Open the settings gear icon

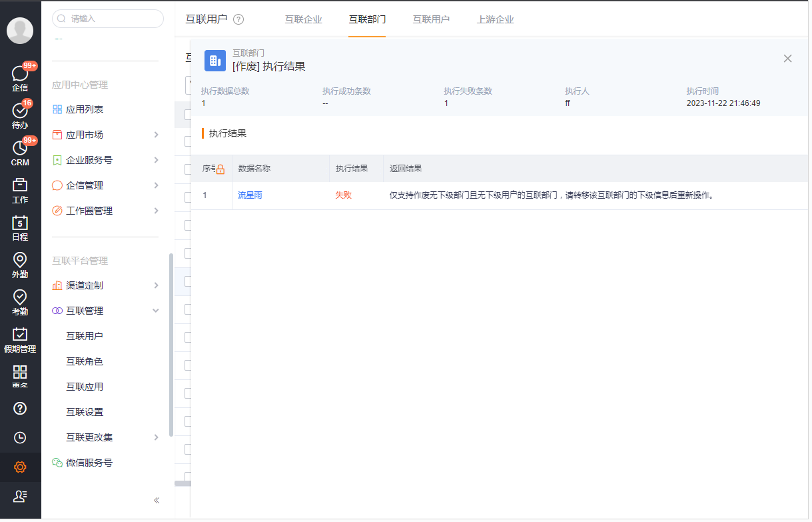[x=20, y=467]
